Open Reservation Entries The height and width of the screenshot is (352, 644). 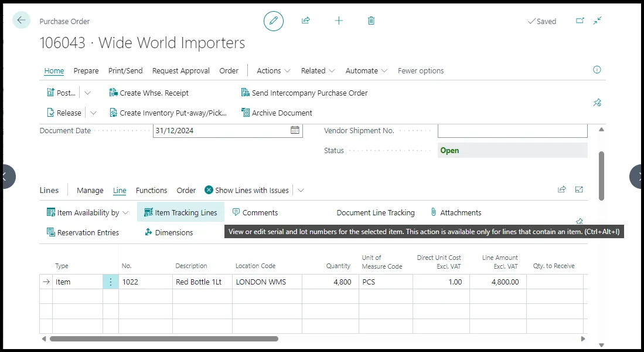coord(83,232)
